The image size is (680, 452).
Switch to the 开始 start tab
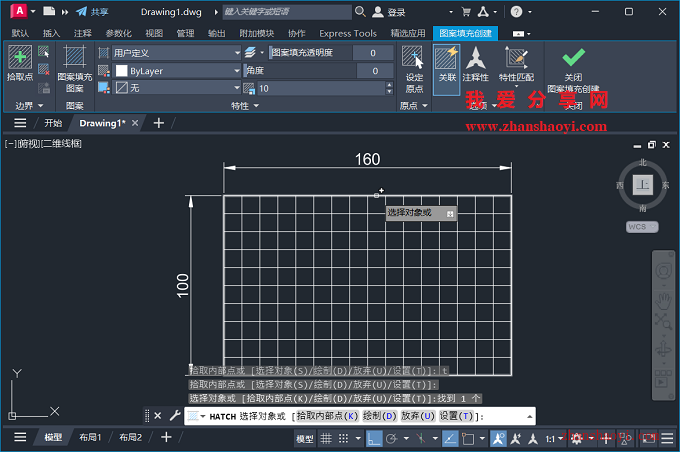pyautogui.click(x=53, y=123)
